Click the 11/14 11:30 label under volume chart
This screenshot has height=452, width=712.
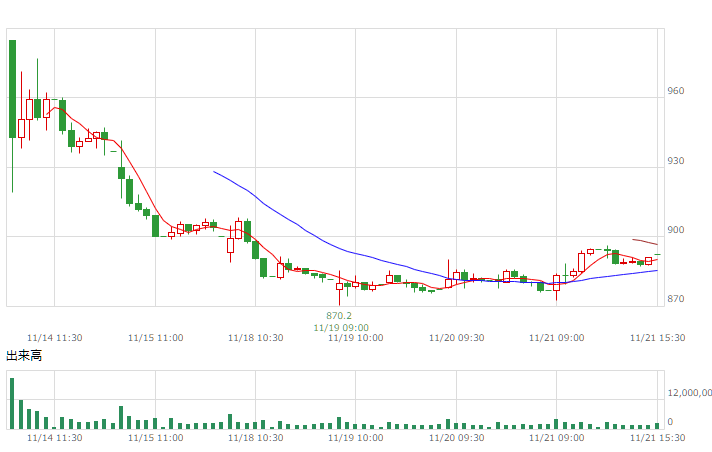point(54,438)
